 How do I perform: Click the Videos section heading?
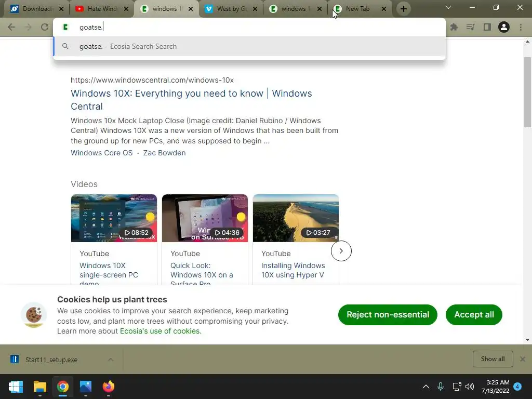84,184
